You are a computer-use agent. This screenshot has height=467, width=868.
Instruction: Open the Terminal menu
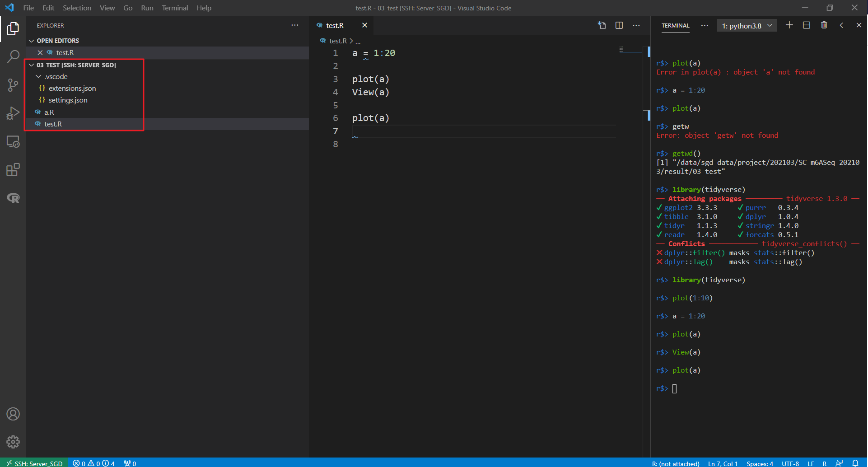[x=175, y=8]
